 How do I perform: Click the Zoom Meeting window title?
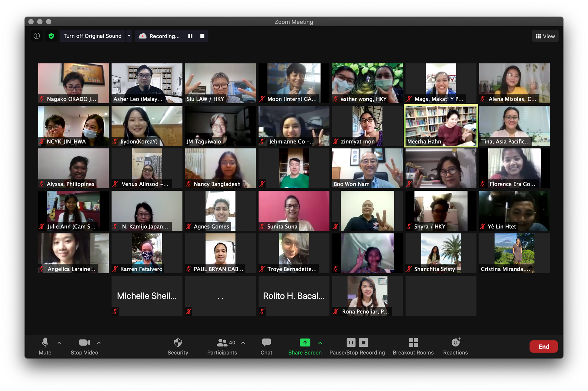click(294, 22)
